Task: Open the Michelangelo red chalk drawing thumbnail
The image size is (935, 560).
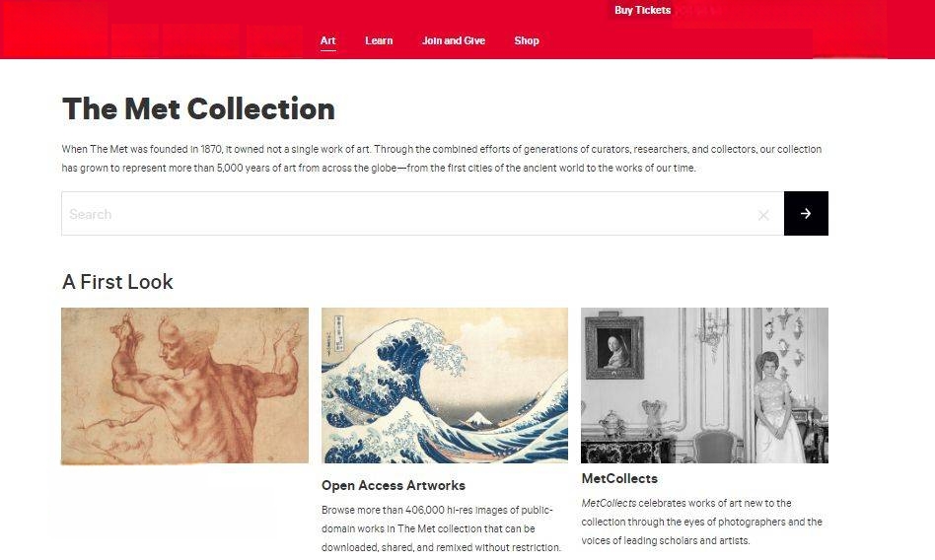Action: tap(184, 385)
